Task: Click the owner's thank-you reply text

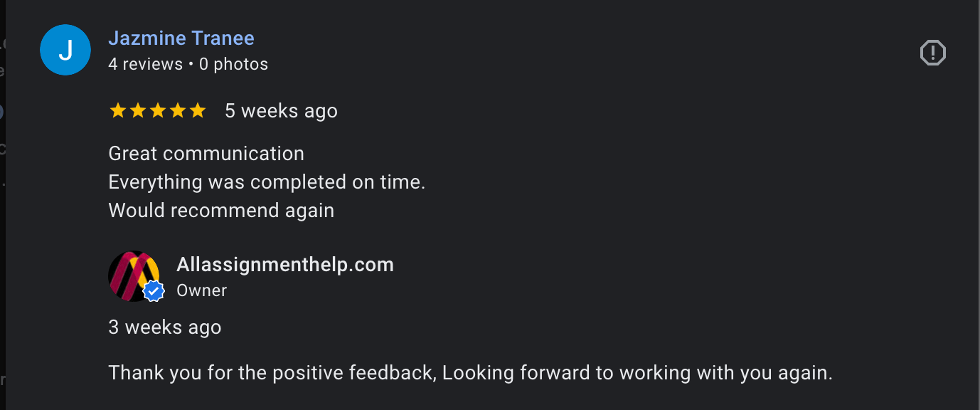Action: 471,372
